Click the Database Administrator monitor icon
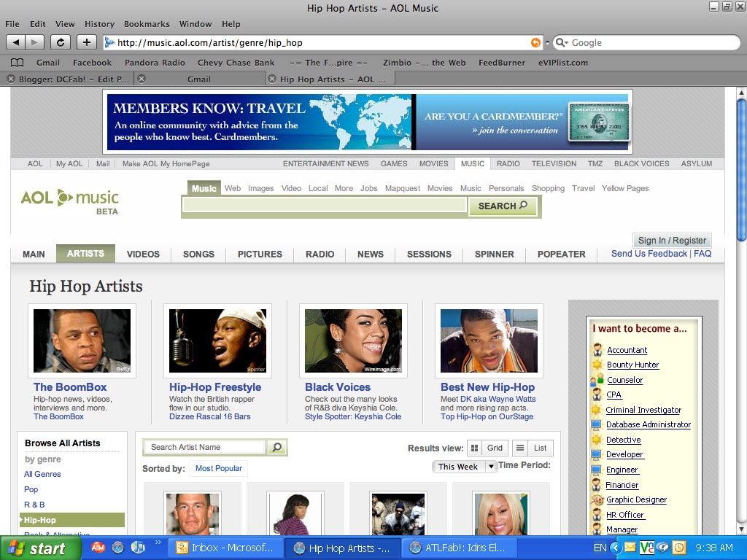The height and width of the screenshot is (560, 747). [596, 424]
